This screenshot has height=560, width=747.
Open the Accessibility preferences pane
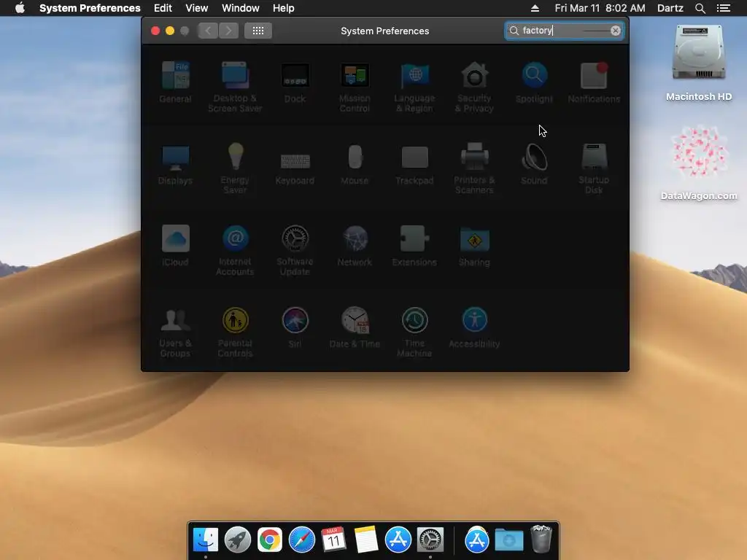tap(474, 327)
